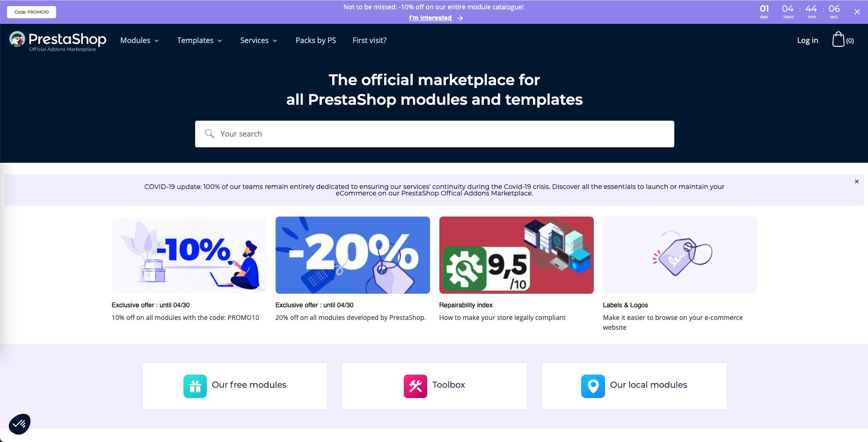Expand the Modules menu
Viewport: 868px width, 442px height.
click(x=139, y=40)
